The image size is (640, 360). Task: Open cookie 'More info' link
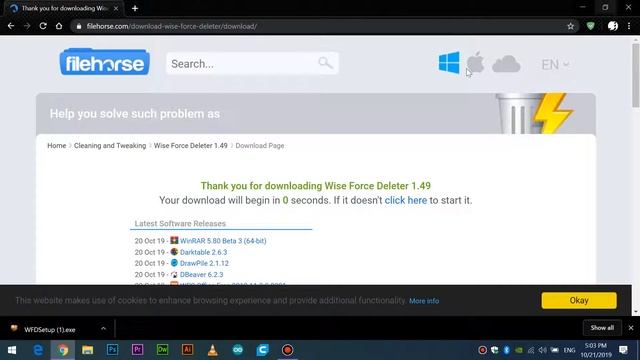click(424, 301)
